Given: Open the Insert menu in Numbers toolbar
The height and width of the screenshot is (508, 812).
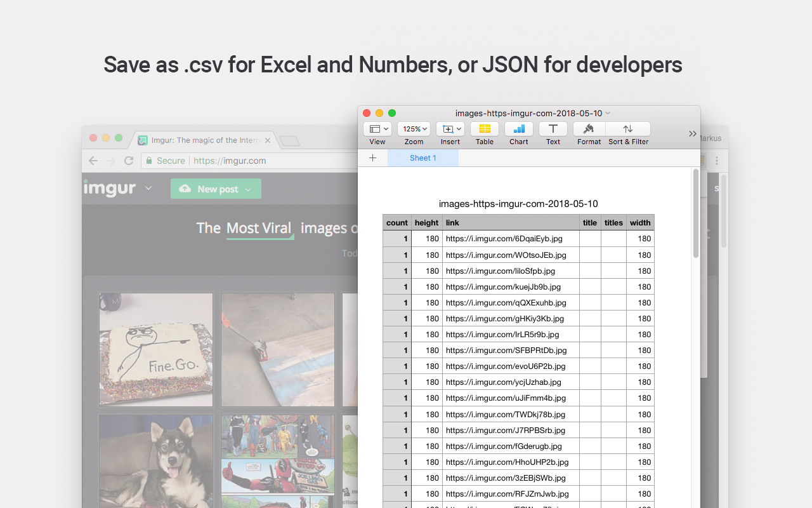Looking at the screenshot, I should click(x=450, y=129).
